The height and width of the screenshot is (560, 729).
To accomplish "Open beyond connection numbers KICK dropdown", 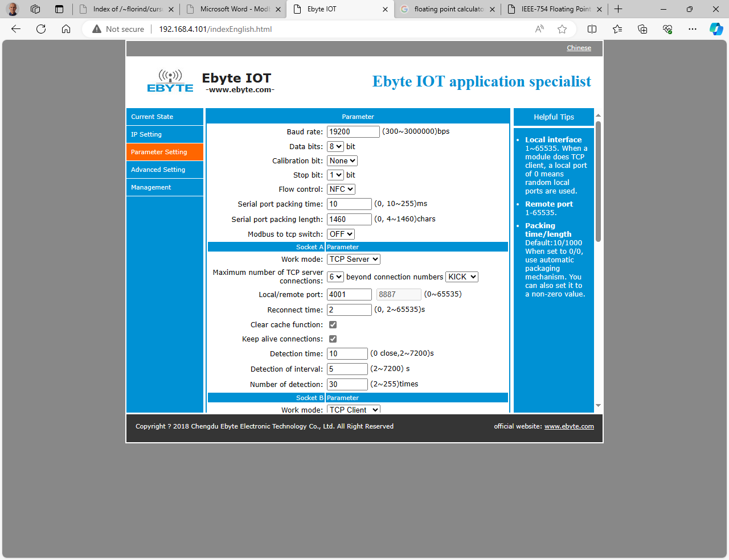I will pos(462,277).
